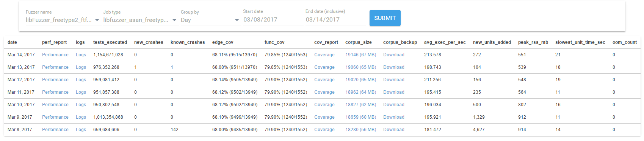This screenshot has width=644, height=141.
Task: Open Logs for Mar 8, 2017
Action: (81, 130)
